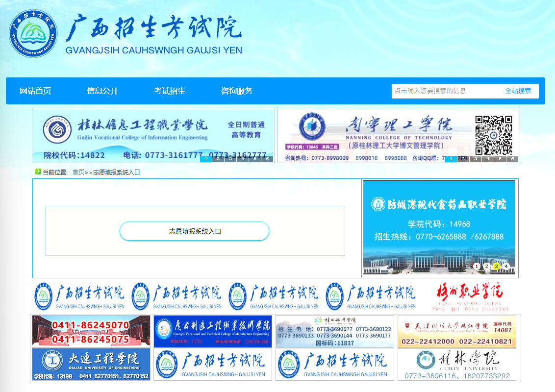
Task: Go to slide 2 in the 桂林信息工程 banner
Action: (218, 159)
